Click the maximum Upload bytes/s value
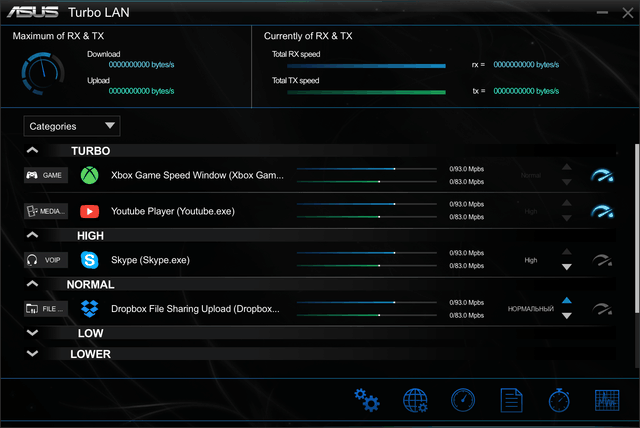This screenshot has height=428, width=640. (x=141, y=91)
